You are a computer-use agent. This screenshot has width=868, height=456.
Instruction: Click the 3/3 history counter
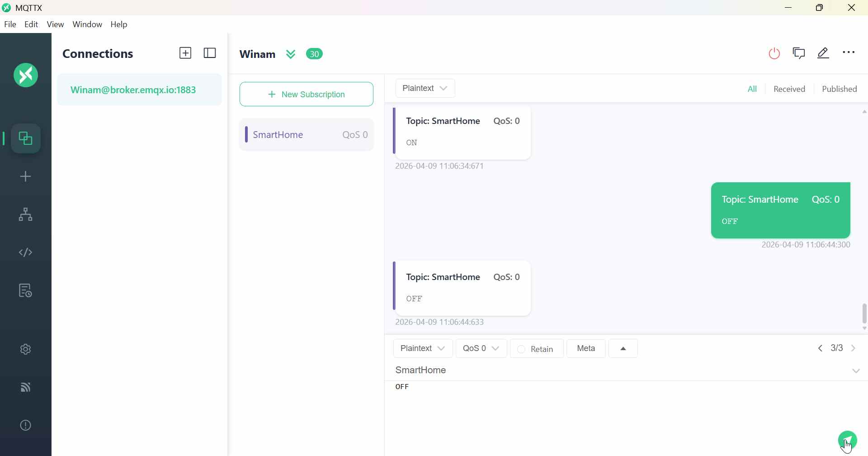click(x=837, y=348)
